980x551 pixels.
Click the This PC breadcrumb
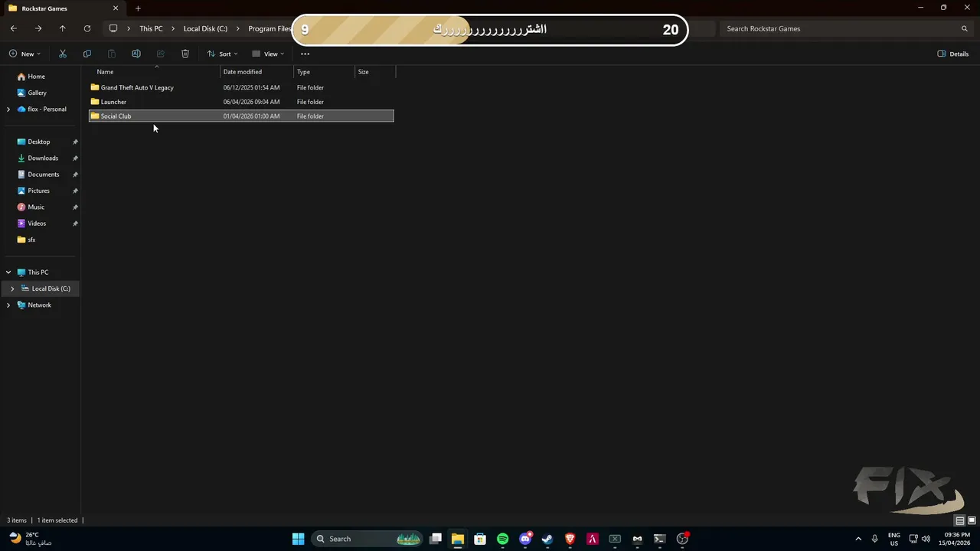pos(151,28)
